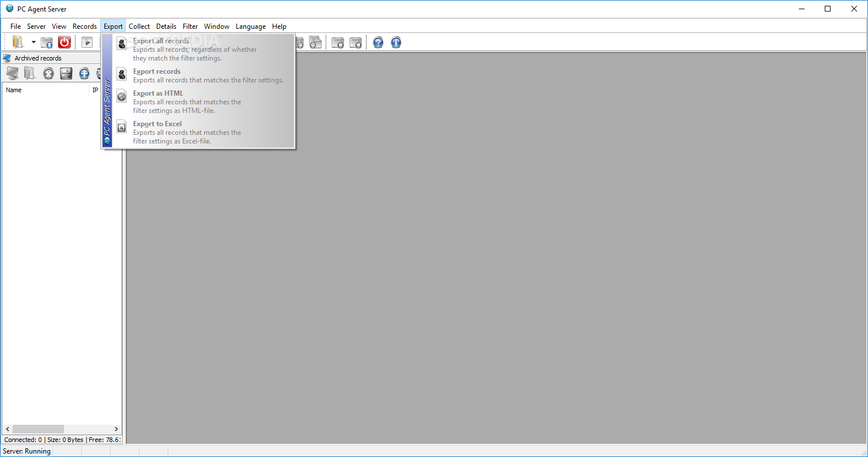
Task: Click the 'Size: 0 Bytes' status text
Action: pos(65,440)
